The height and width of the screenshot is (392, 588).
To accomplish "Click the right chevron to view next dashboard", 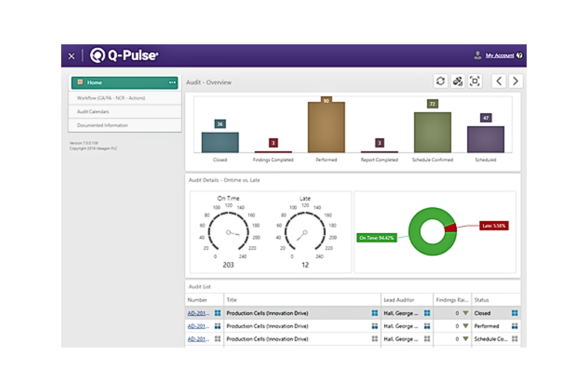I will coord(516,81).
